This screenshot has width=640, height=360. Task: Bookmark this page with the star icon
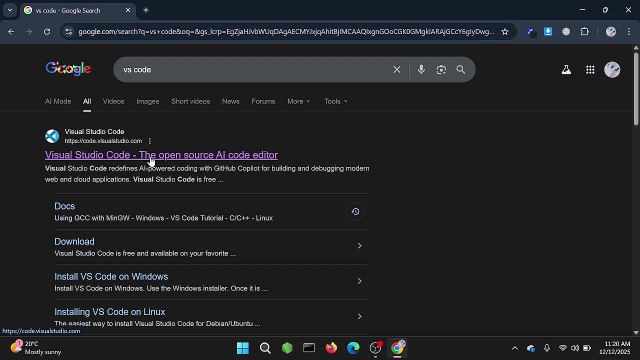[x=505, y=31]
